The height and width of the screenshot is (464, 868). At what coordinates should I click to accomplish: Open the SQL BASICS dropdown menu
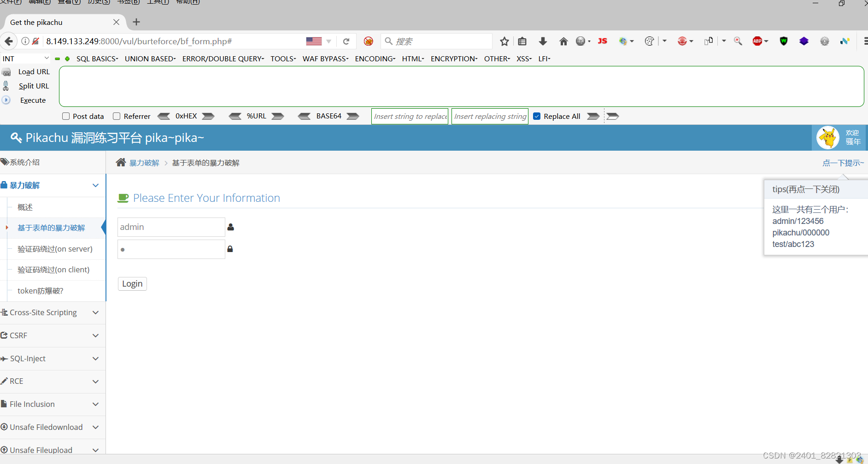[x=97, y=59]
